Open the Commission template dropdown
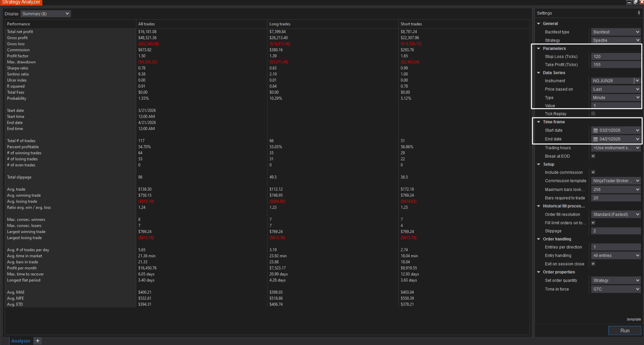This screenshot has width=644, height=345. 616,181
